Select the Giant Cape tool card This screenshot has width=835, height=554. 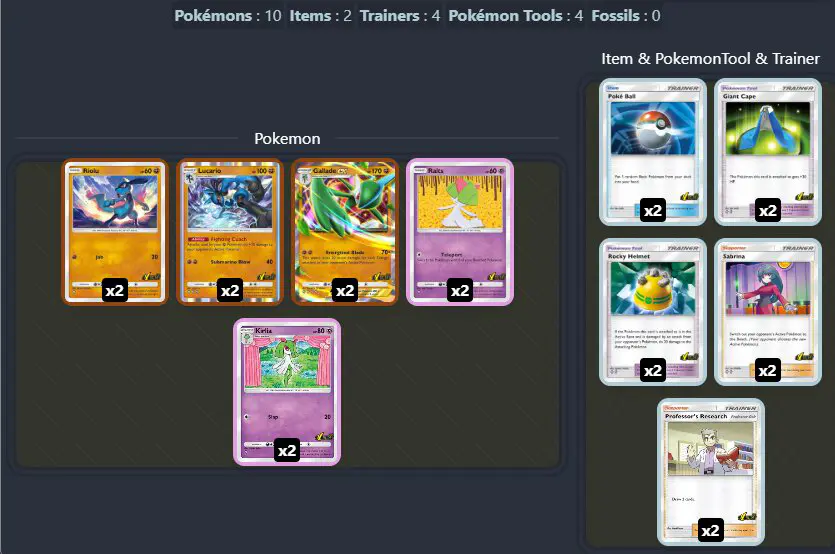pyautogui.click(x=767, y=152)
